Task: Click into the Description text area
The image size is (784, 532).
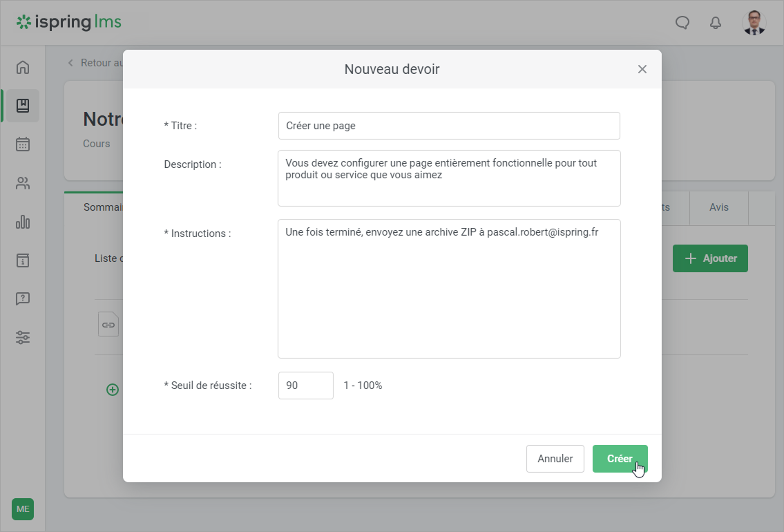Action: click(449, 178)
